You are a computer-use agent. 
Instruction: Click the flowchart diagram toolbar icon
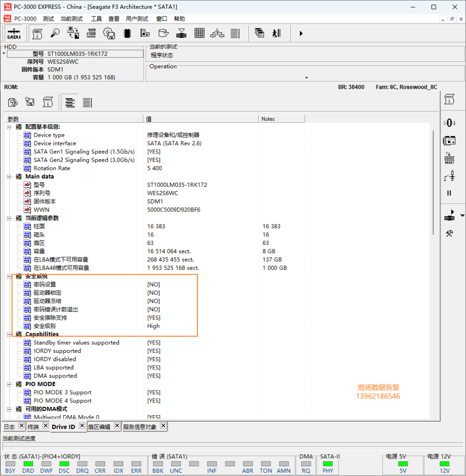point(217,33)
